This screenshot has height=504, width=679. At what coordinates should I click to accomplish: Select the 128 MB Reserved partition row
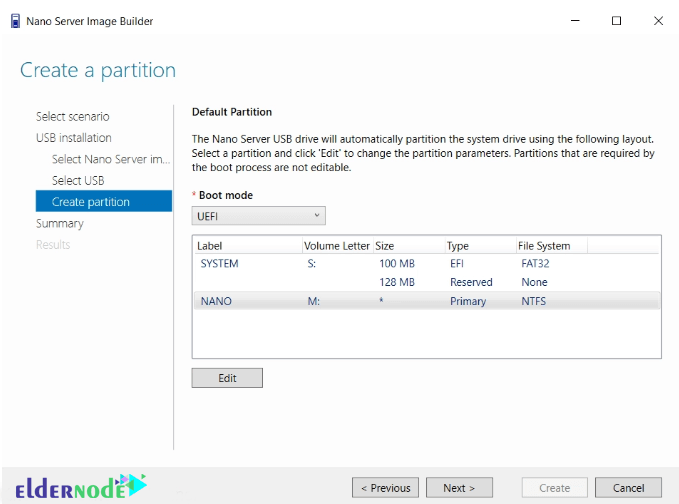(427, 282)
